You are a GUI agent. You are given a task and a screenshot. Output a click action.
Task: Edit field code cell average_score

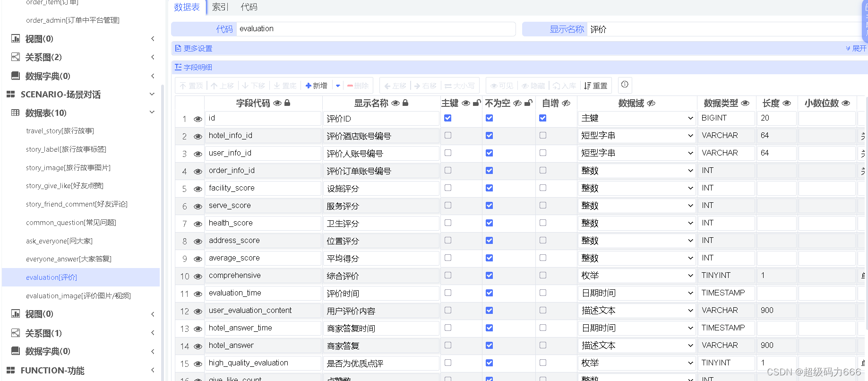(x=263, y=258)
